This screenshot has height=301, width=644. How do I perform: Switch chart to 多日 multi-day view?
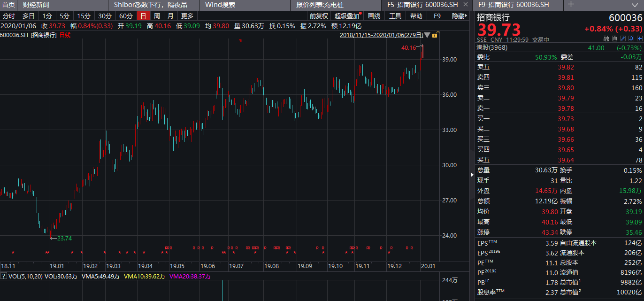coord(29,16)
